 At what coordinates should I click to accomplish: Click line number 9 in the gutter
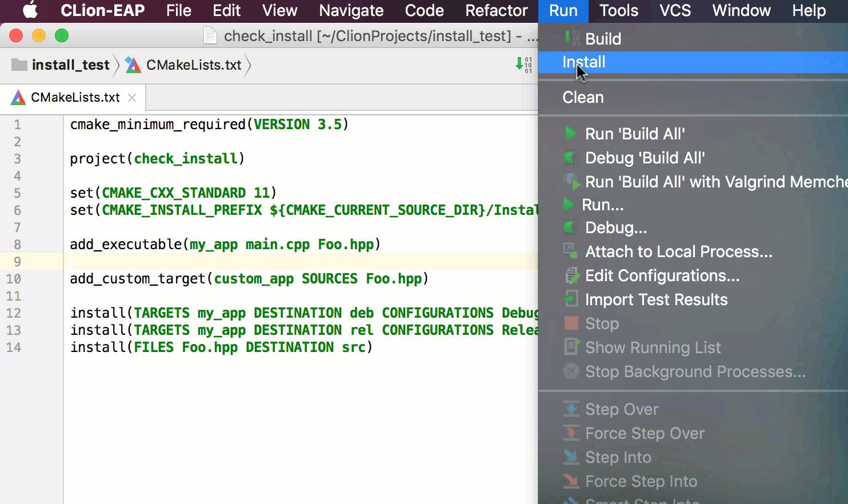17,262
